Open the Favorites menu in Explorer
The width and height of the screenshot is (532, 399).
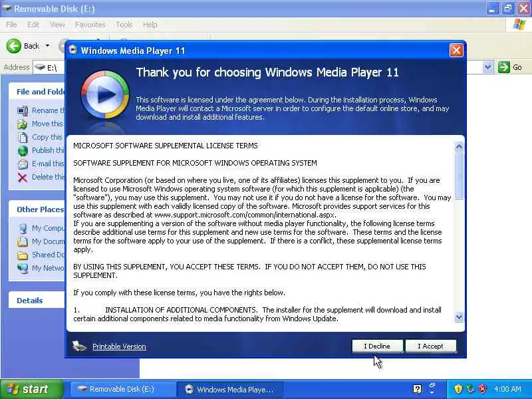[90, 25]
